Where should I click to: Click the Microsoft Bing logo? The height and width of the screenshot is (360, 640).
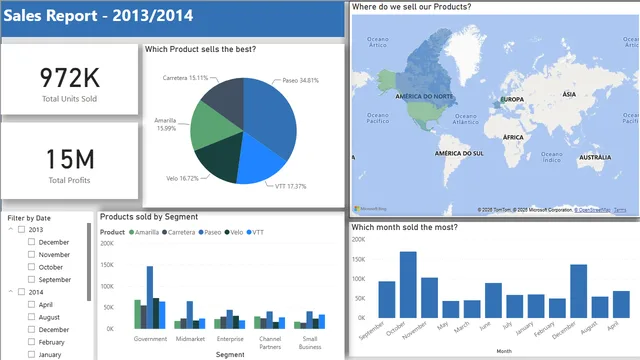tap(370, 209)
